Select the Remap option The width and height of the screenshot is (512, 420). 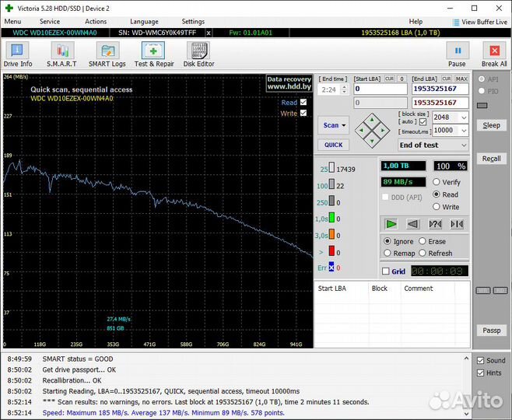coord(388,254)
